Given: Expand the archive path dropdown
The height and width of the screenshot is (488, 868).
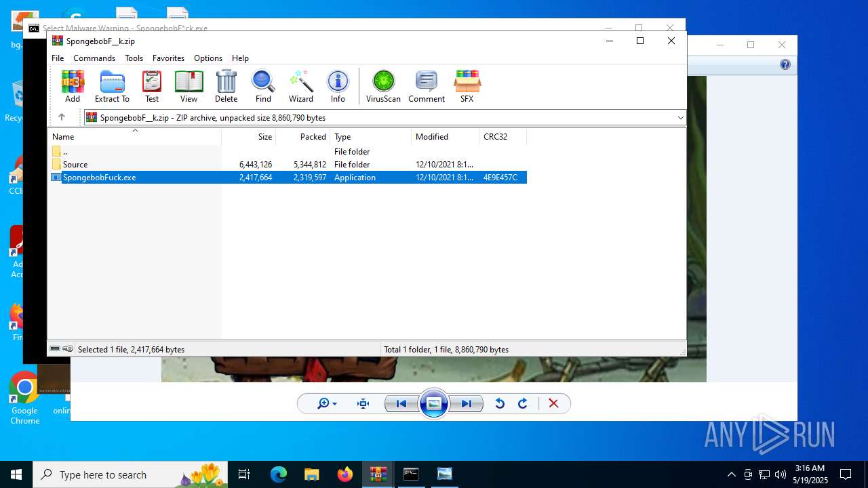Looking at the screenshot, I should point(680,118).
